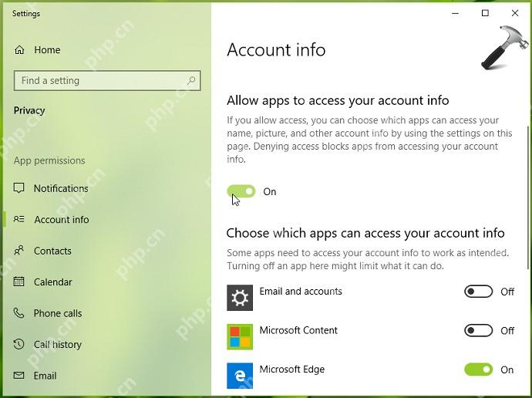The image size is (532, 398).
Task: Close the Settings window
Action: click(515, 13)
